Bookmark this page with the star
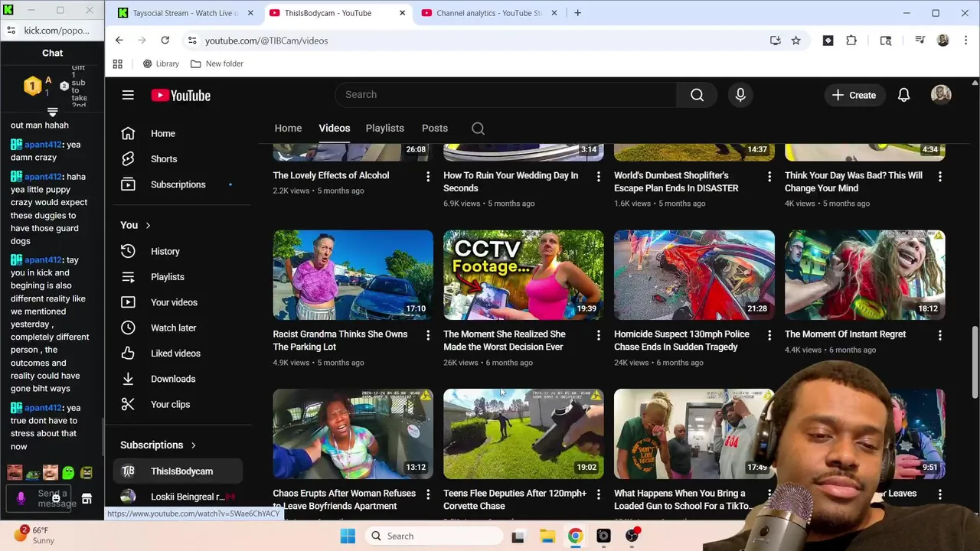 tap(795, 41)
